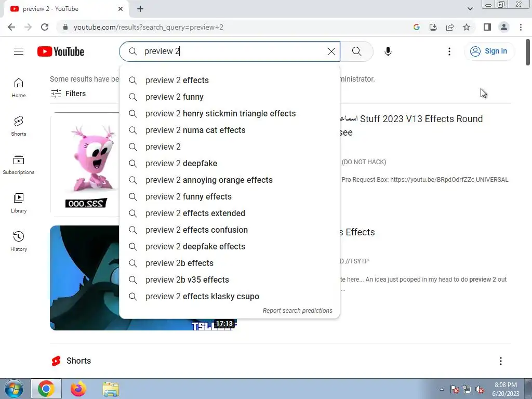Open Shorts shelf three-dot options
The width and height of the screenshot is (532, 399).
500,361
